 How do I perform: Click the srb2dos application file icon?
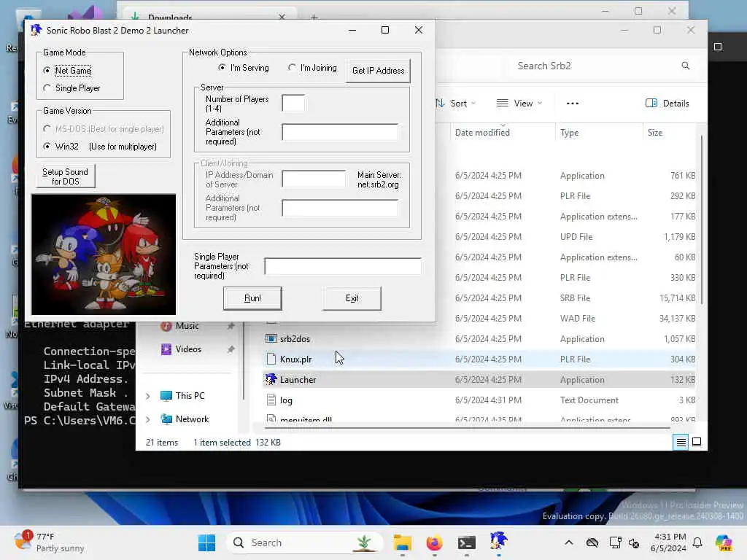(x=271, y=338)
